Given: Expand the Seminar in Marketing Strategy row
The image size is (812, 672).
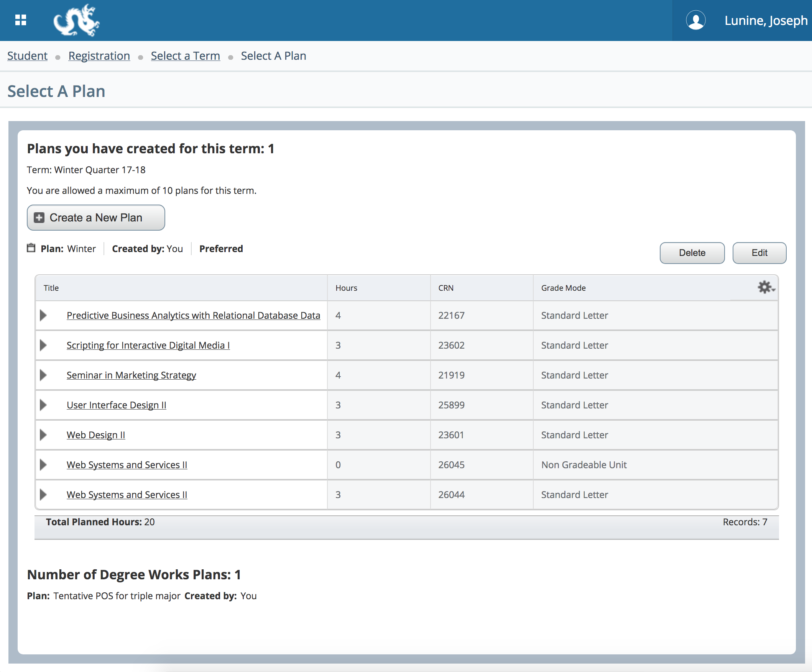Looking at the screenshot, I should click(x=43, y=375).
